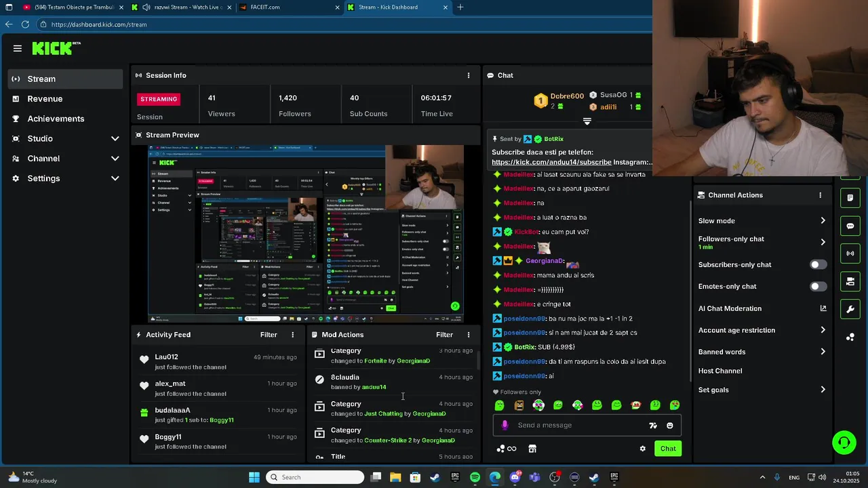Open the channel points infinity icon
The width and height of the screenshot is (868, 488).
point(507,449)
